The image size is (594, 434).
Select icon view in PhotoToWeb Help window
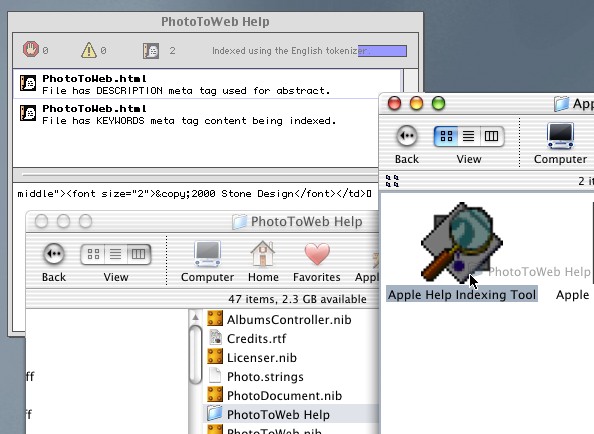93,254
